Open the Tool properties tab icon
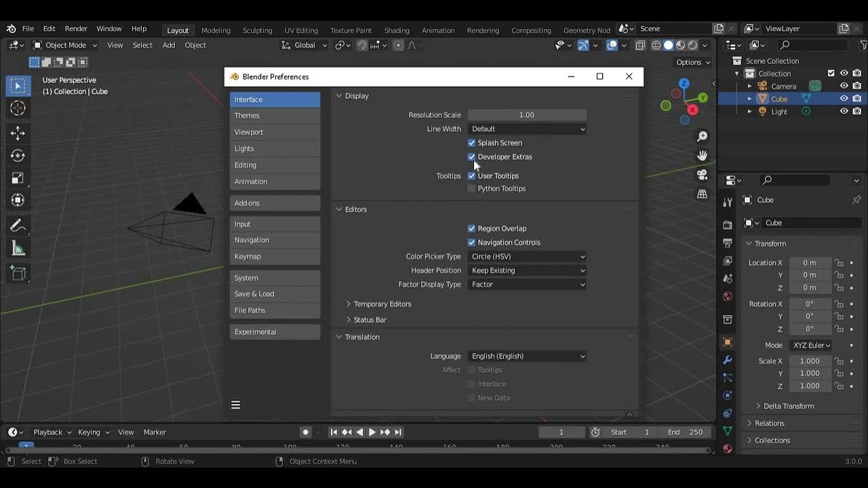Image resolution: width=868 pixels, height=488 pixels. point(728,202)
